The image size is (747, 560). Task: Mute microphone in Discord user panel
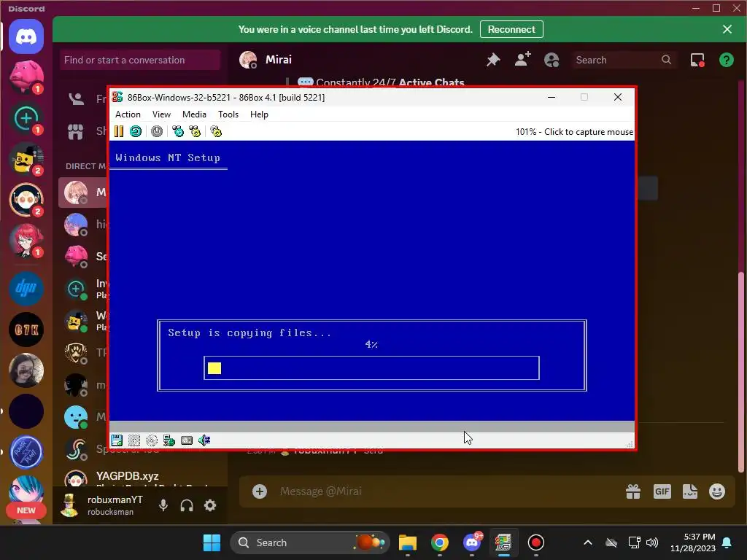click(x=163, y=505)
